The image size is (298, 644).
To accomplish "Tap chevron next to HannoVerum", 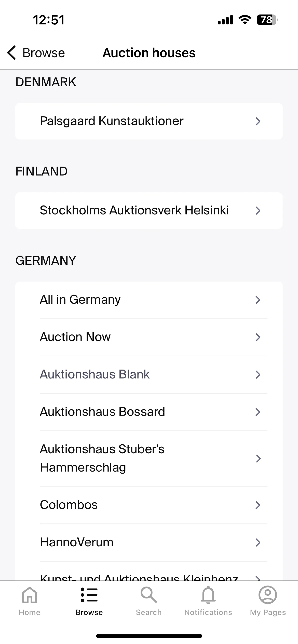I will tap(258, 543).
